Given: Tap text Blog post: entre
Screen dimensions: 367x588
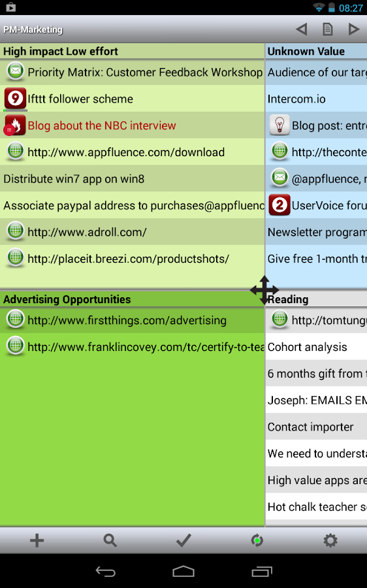Looking at the screenshot, I should [x=329, y=125].
